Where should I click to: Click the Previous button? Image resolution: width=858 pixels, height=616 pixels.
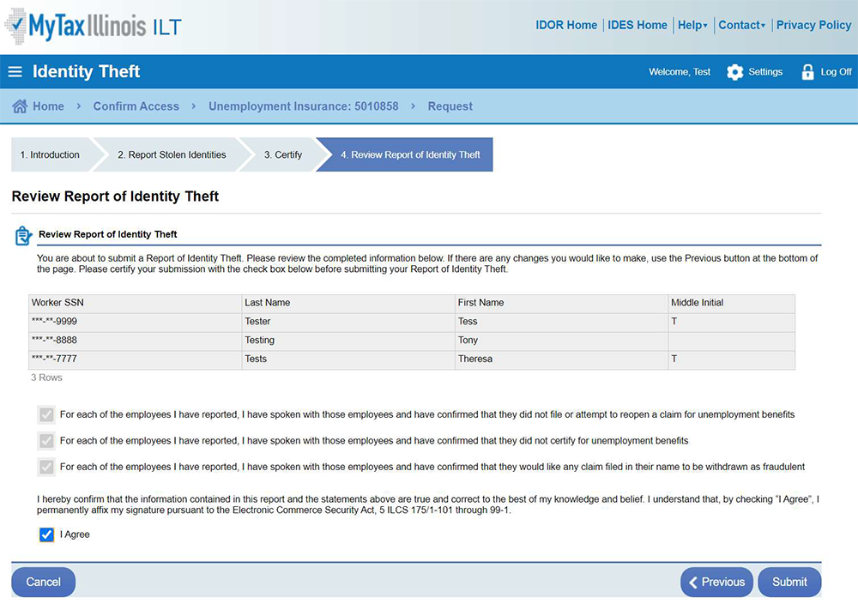(x=716, y=582)
